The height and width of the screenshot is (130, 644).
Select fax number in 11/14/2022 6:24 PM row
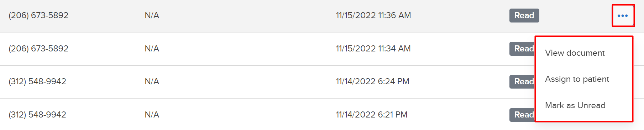[37, 81]
